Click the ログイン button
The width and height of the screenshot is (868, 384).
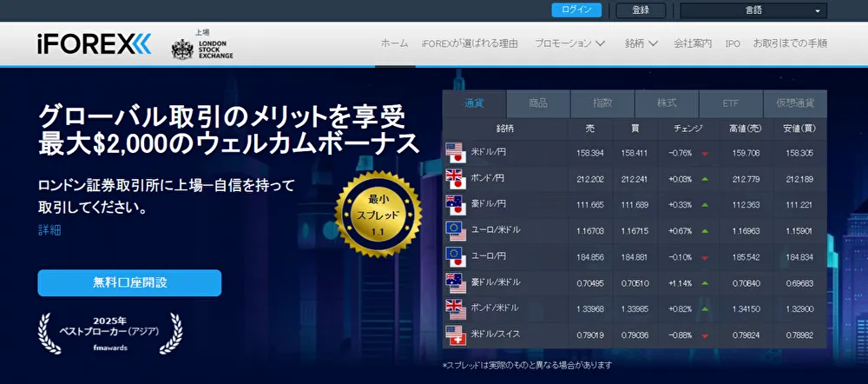click(x=576, y=10)
